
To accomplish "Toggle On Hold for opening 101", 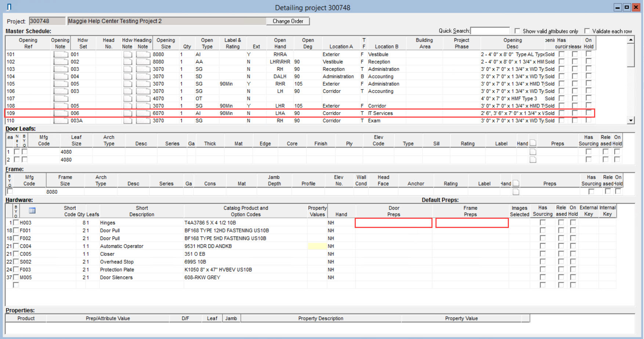I will click(x=589, y=54).
